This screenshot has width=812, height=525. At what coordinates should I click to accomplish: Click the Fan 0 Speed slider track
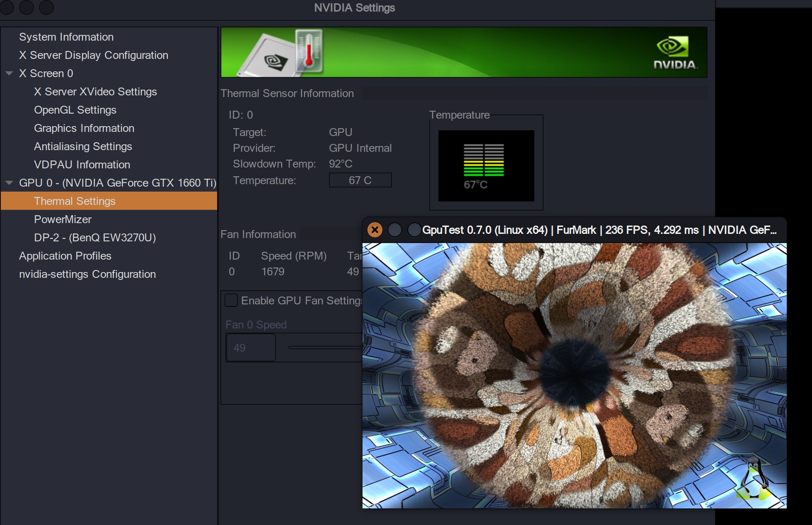(325, 347)
